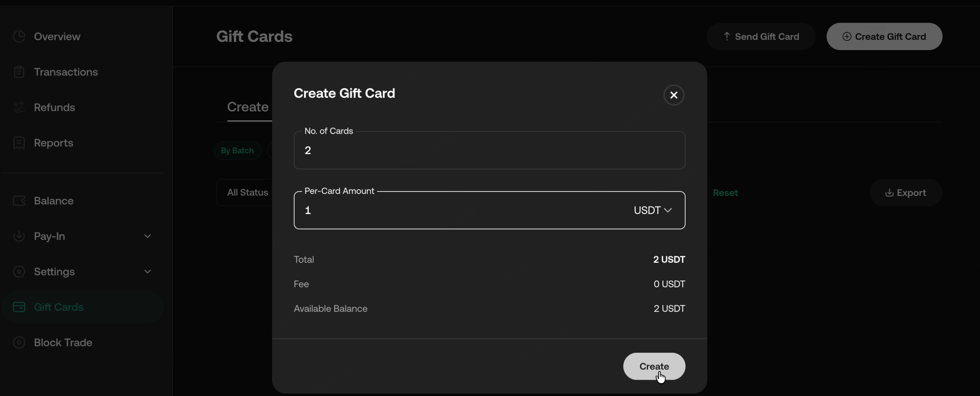This screenshot has height=396, width=980.
Task: Click the Send Gift Card button
Action: 761,36
